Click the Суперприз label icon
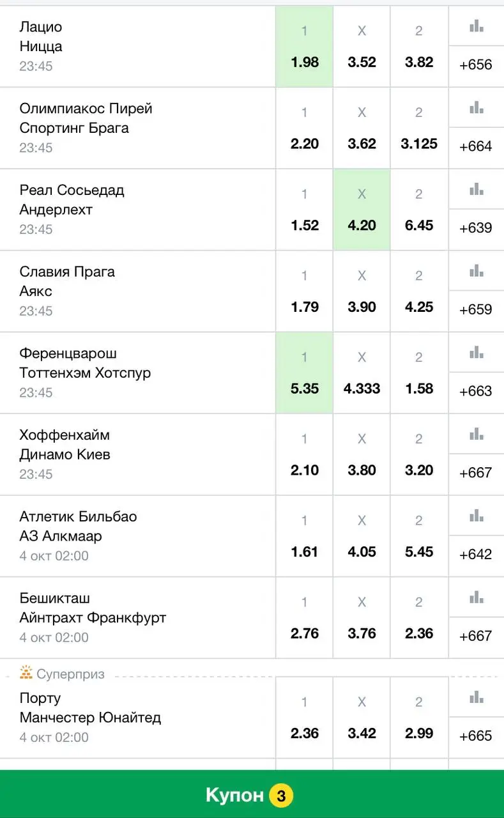The height and width of the screenshot is (818, 504). (x=26, y=673)
